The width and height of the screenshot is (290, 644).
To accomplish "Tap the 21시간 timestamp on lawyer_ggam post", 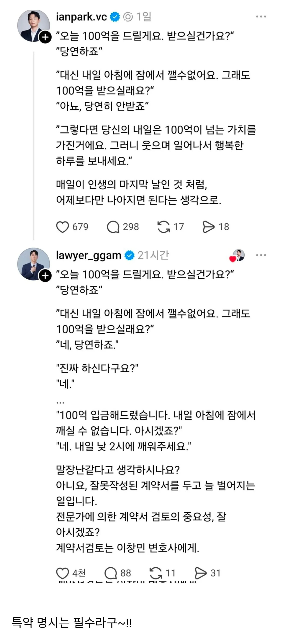I will point(153,255).
